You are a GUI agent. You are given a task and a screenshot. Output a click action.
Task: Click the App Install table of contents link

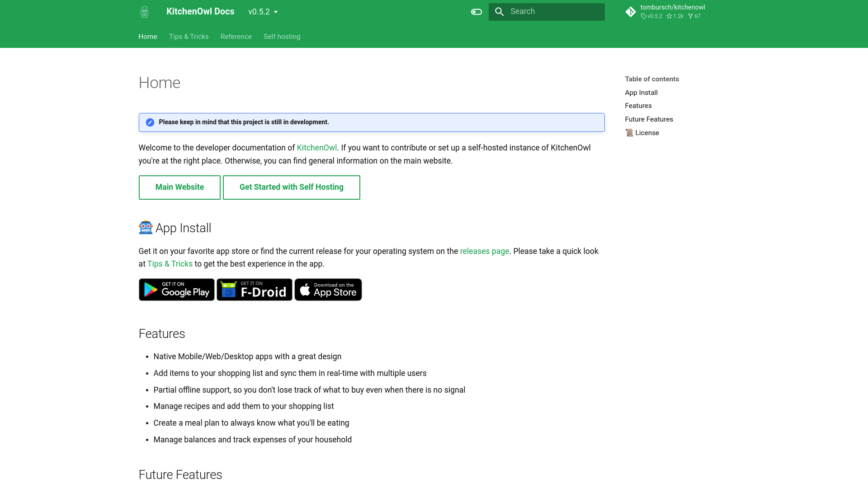tap(641, 92)
